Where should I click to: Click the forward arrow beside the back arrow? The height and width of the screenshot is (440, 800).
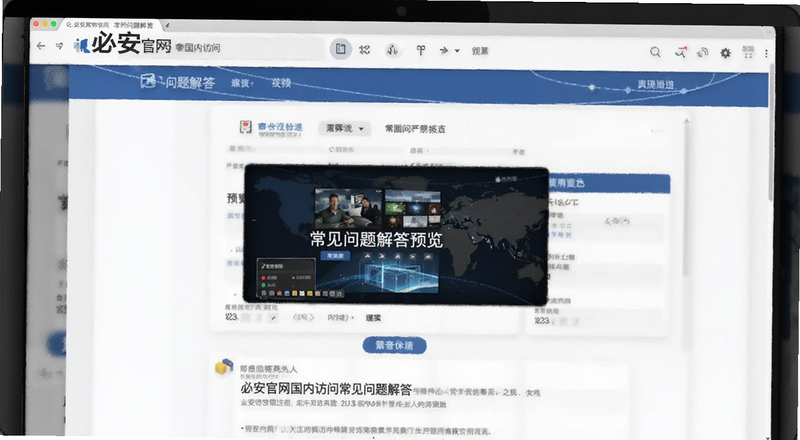pos(59,46)
